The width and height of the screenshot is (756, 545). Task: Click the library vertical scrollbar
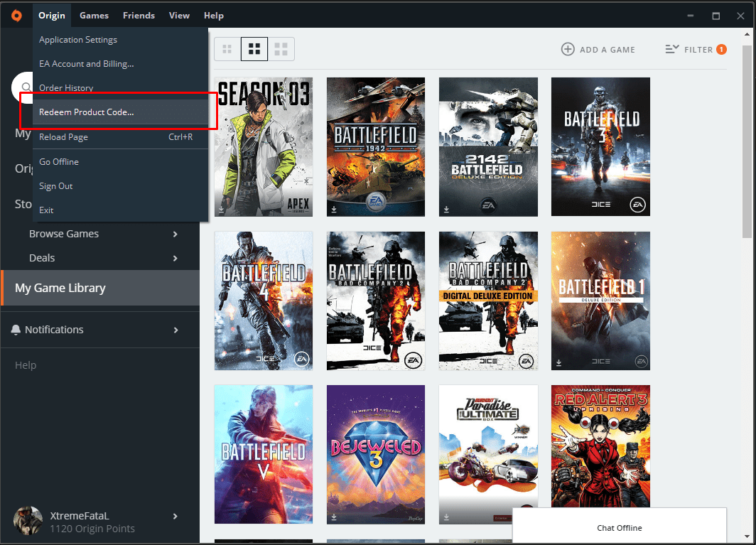click(747, 142)
